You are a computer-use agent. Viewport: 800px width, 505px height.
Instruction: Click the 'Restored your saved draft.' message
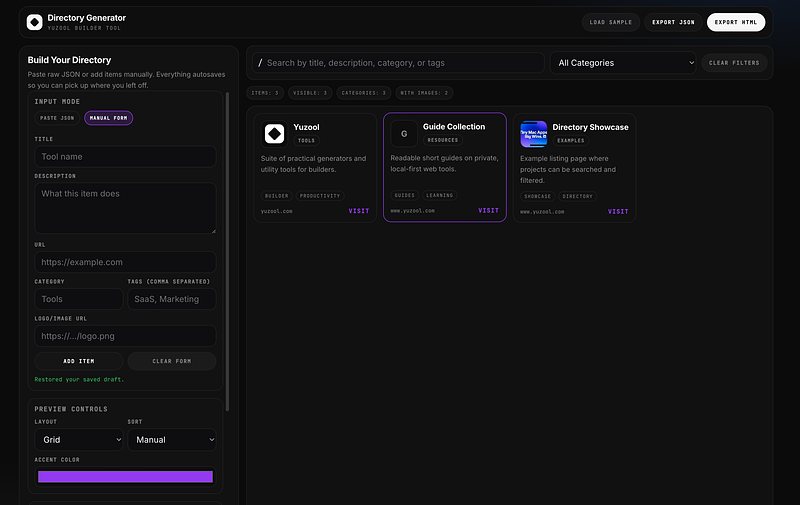[79, 380]
